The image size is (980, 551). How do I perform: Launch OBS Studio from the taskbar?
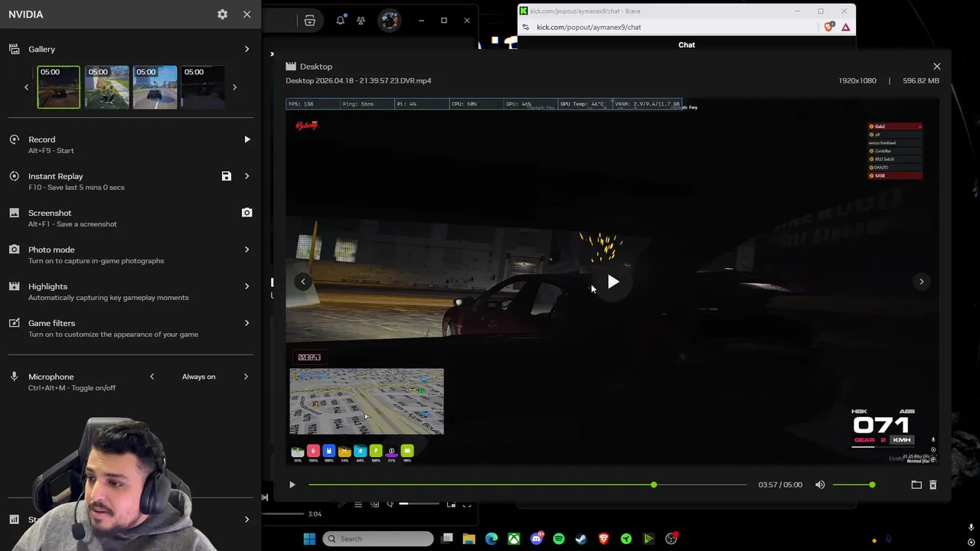(x=671, y=539)
